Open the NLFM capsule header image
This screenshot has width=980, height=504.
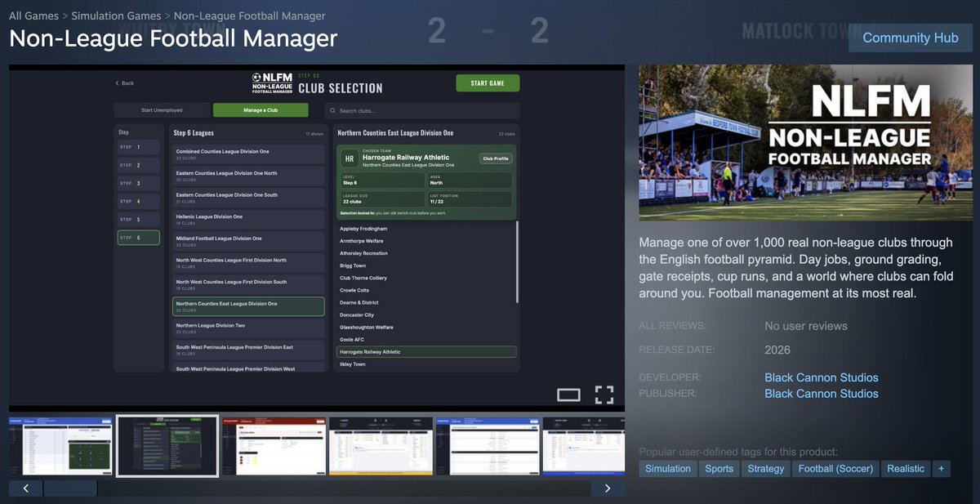click(x=806, y=143)
